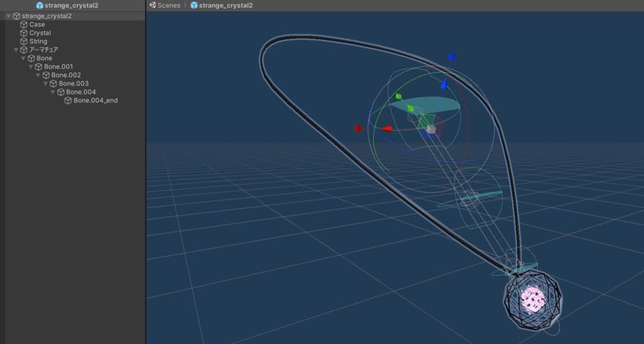Click the red X-axis gizmo arrow

coord(386,129)
